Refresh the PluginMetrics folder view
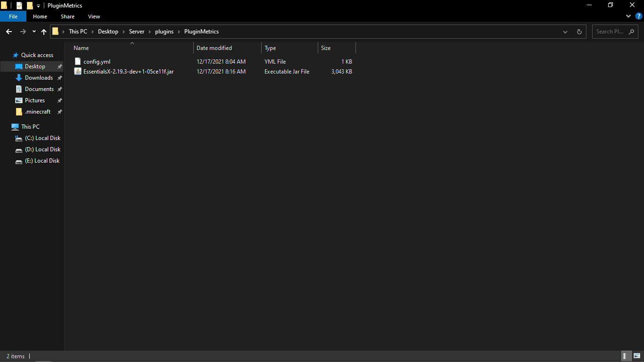Screen dimensions: 644x362 click(579, 32)
